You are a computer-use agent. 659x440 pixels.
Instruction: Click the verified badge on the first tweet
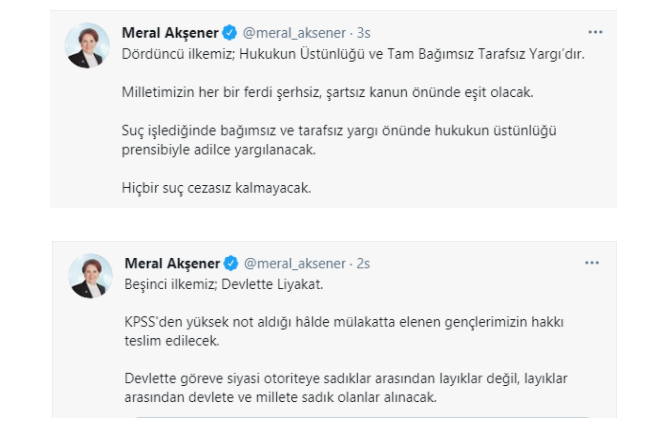coord(231,34)
